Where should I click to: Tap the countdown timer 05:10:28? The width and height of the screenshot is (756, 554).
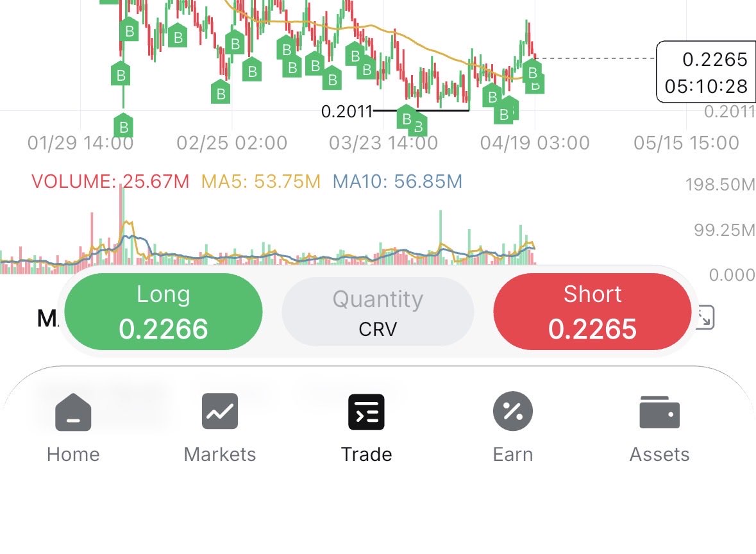coord(707,87)
